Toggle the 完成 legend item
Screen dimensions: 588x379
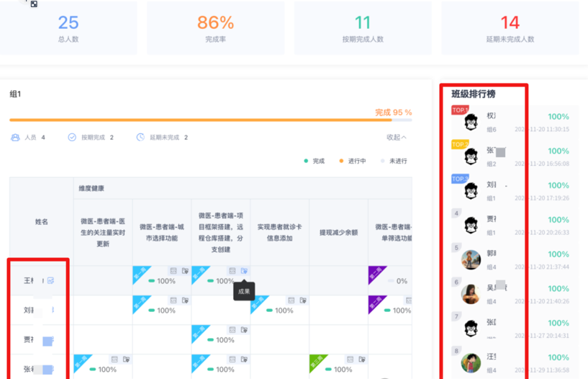314,161
